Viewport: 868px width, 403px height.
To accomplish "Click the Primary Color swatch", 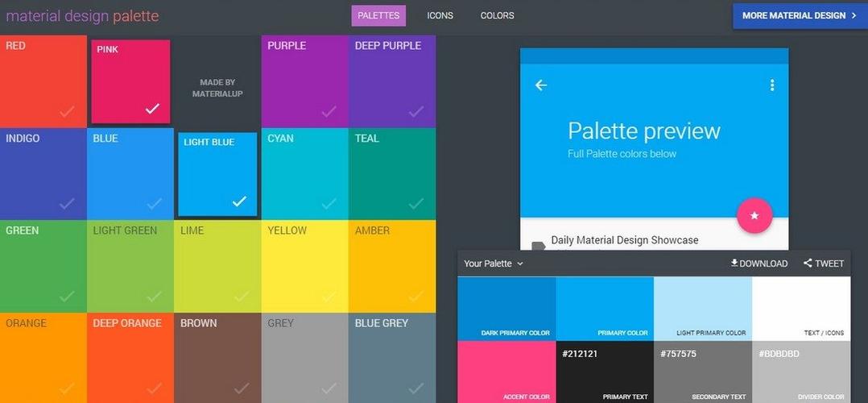I will (x=605, y=308).
